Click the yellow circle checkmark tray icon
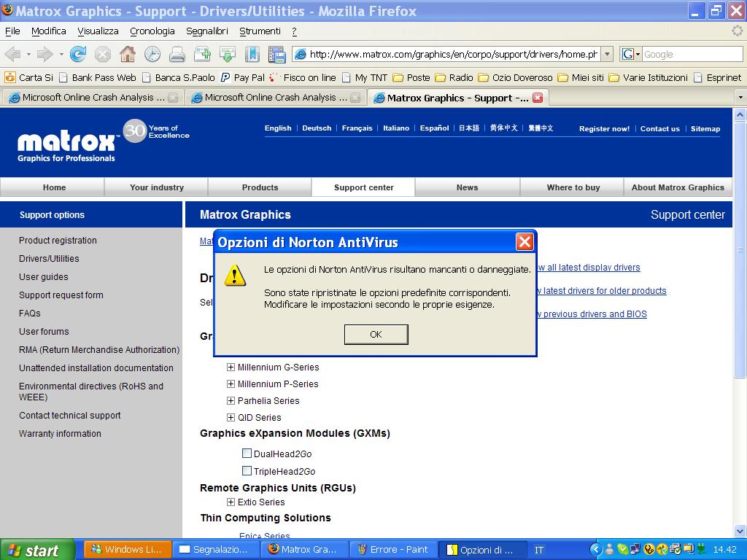 pos(662,550)
